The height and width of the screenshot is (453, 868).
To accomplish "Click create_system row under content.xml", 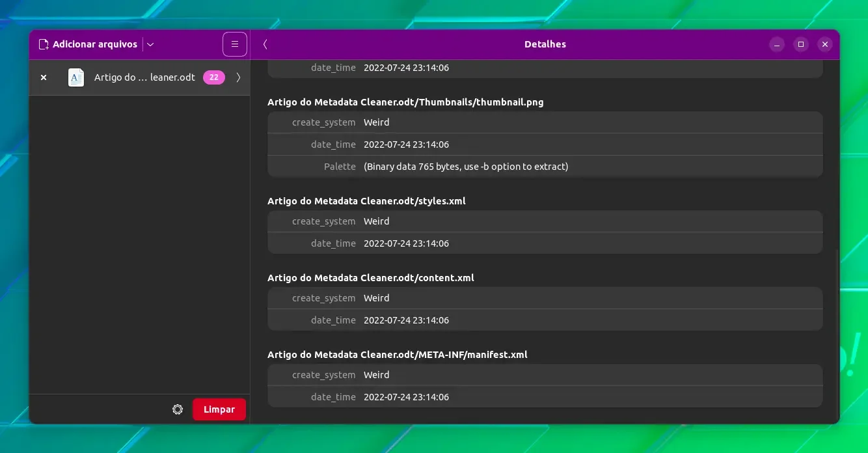I will click(x=545, y=298).
